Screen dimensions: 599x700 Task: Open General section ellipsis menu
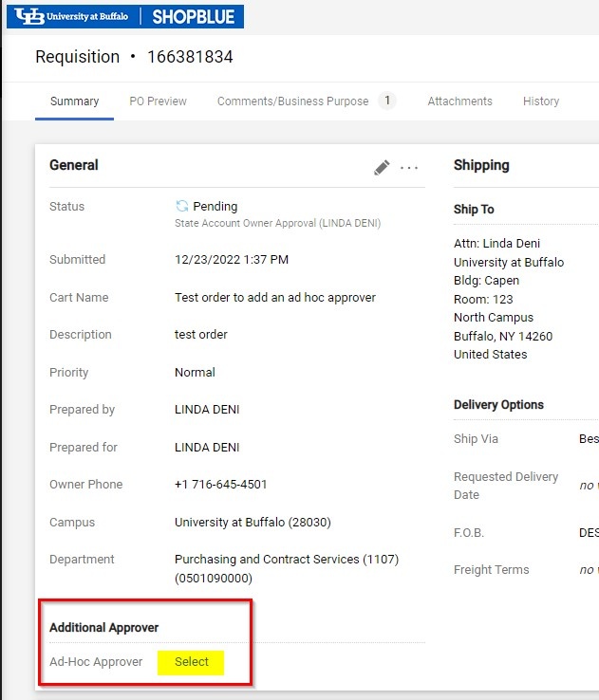[409, 168]
